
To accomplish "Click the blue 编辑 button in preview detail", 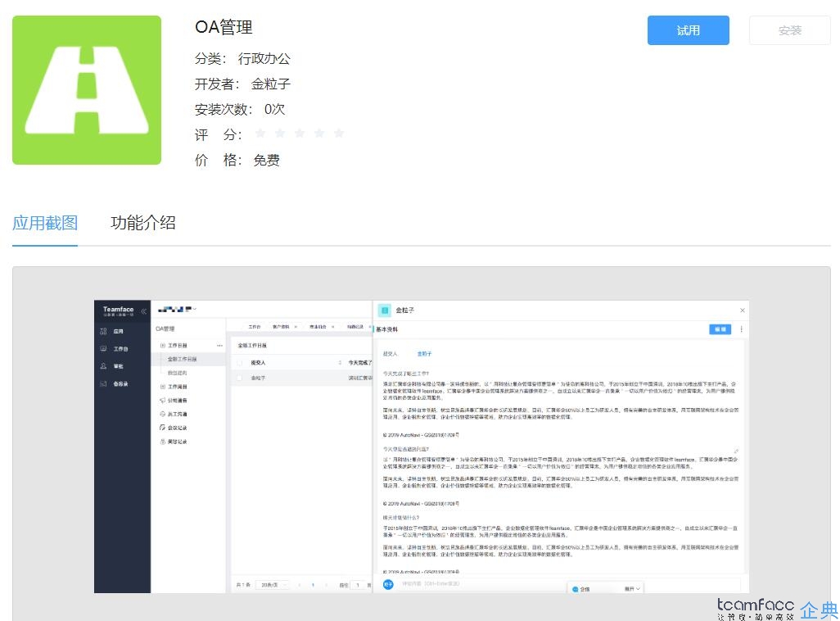I will click(x=720, y=329).
